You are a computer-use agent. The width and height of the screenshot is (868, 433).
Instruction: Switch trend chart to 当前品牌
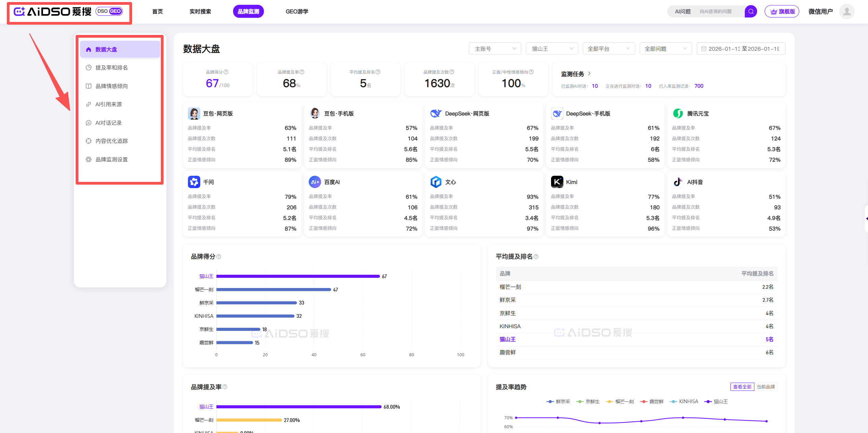[766, 387]
